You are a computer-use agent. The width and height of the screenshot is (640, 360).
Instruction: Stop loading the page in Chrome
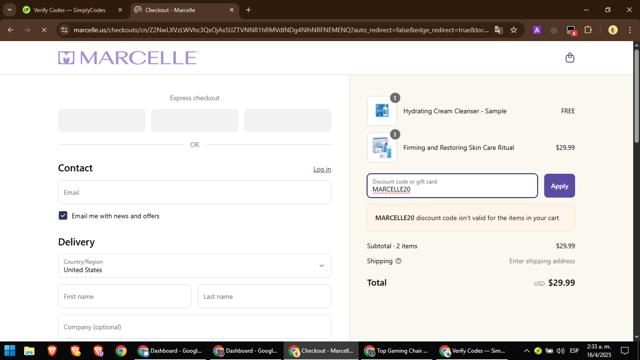(x=44, y=30)
